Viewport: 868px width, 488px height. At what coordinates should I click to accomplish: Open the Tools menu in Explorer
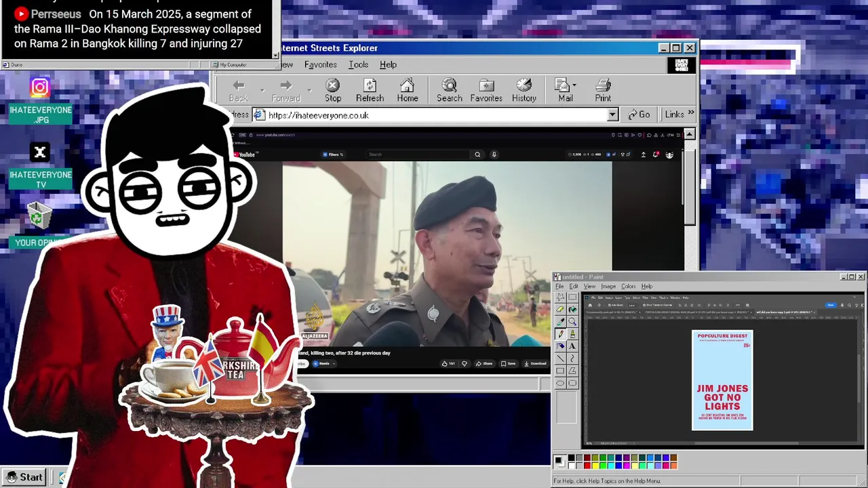click(x=358, y=64)
